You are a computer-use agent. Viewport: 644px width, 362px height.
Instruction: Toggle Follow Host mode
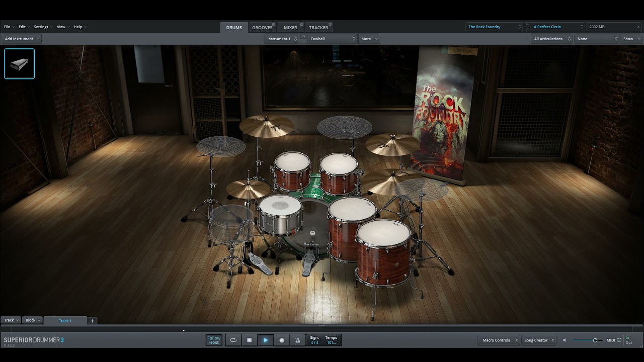pyautogui.click(x=214, y=340)
